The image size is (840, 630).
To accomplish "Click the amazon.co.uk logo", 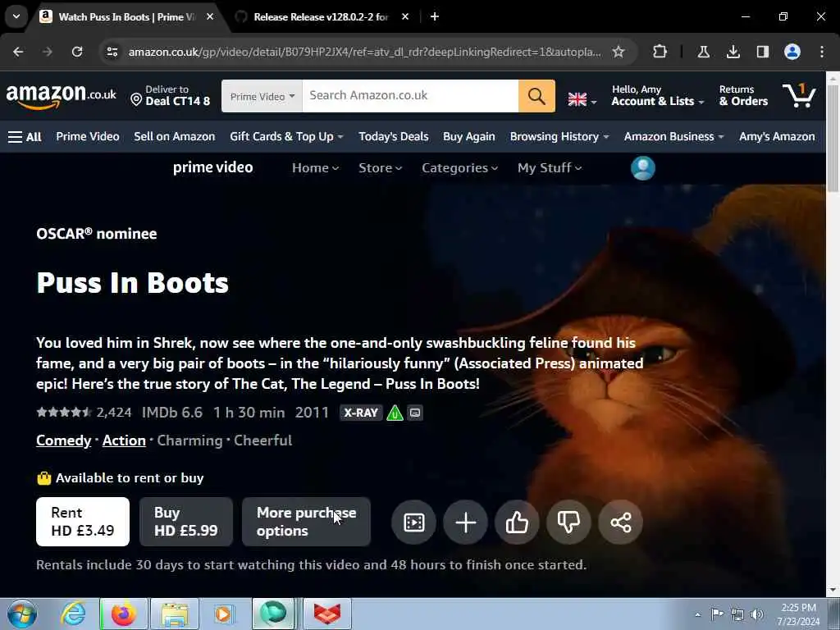I will click(61, 96).
